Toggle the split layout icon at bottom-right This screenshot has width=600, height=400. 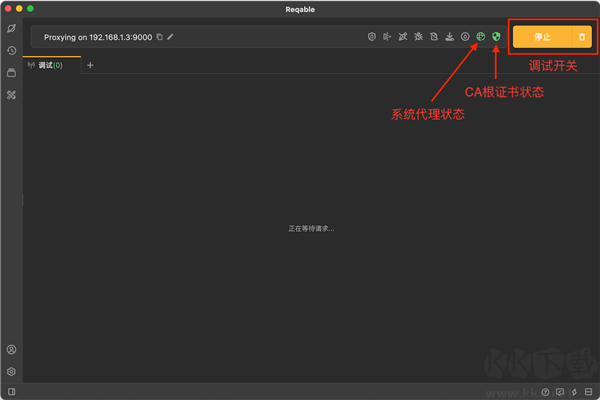pos(589,392)
